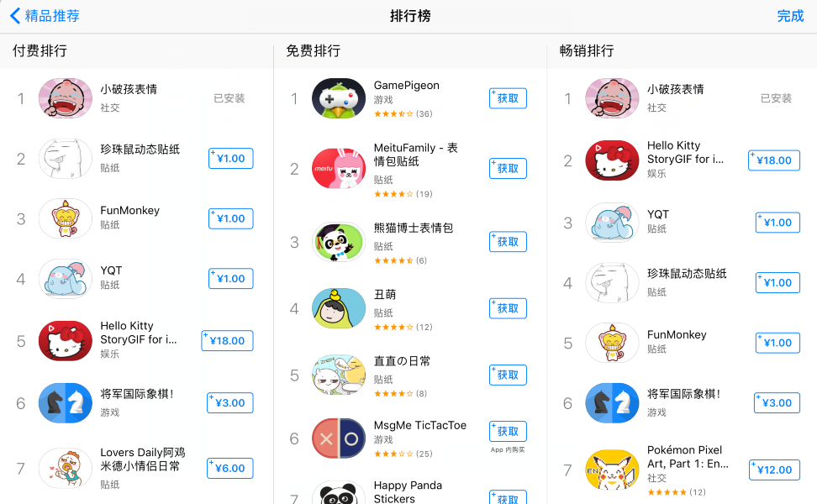Open 熊猫博士表情包 panda icon

[x=339, y=242]
